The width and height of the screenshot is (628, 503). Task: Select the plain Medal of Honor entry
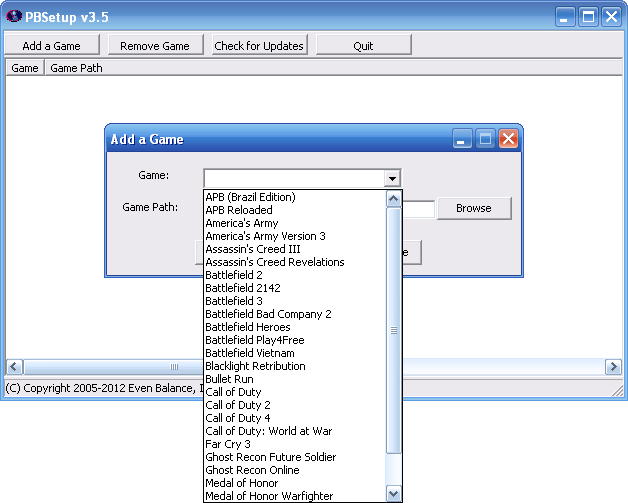[295, 483]
